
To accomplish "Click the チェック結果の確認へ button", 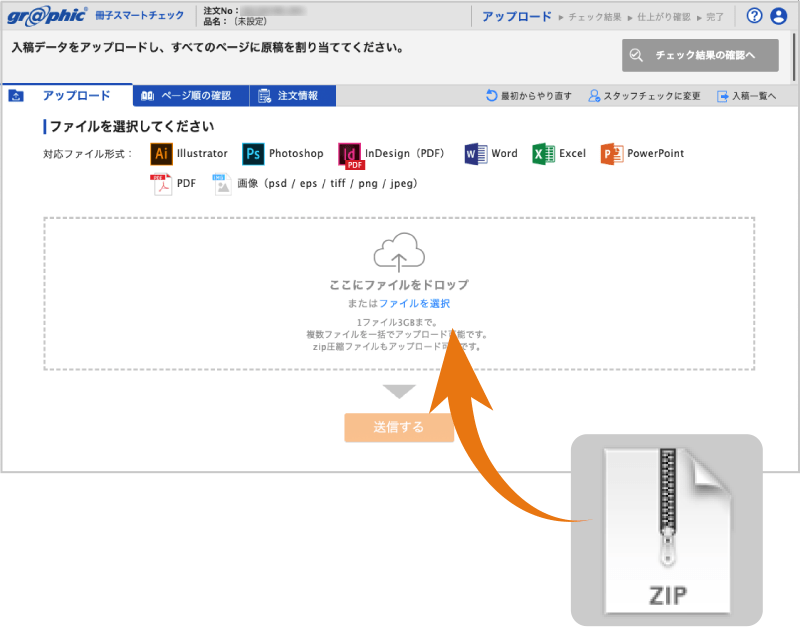I will click(700, 55).
